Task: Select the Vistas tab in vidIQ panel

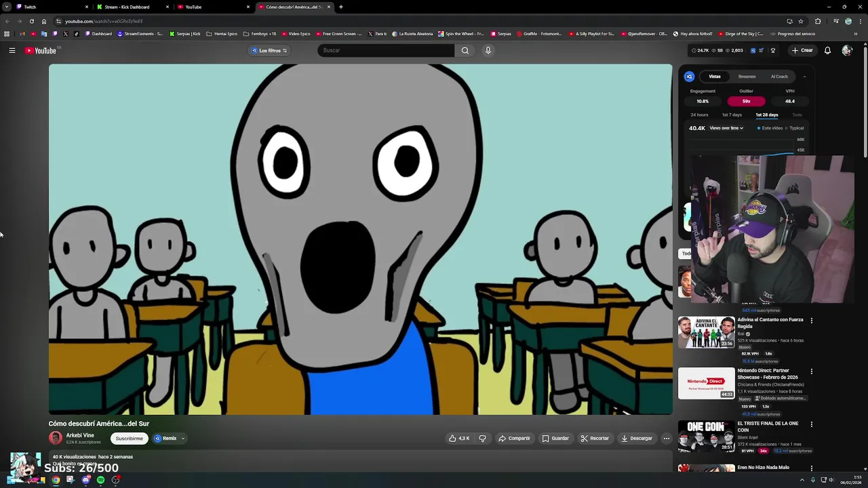Action: pyautogui.click(x=715, y=77)
